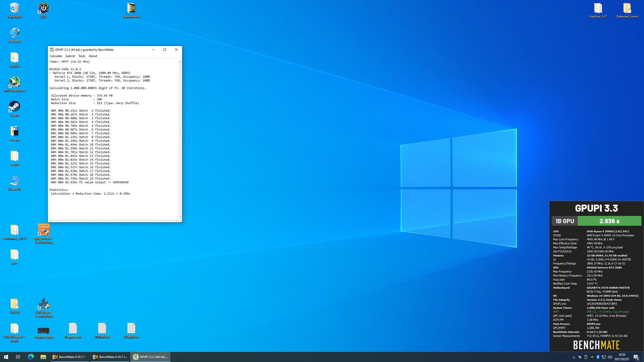Open the NVIDIA tray icon

[592, 357]
